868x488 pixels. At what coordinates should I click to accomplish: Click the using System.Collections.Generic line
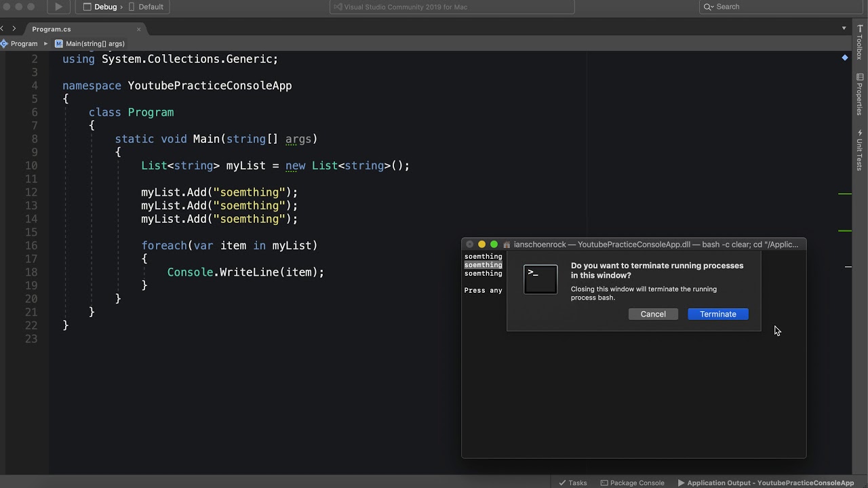tap(170, 59)
